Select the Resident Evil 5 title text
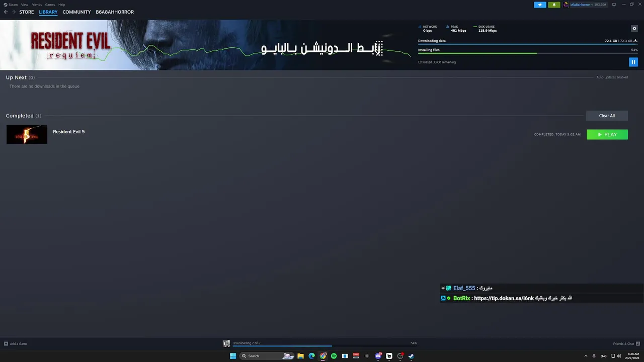The height and width of the screenshot is (362, 644). [x=69, y=132]
